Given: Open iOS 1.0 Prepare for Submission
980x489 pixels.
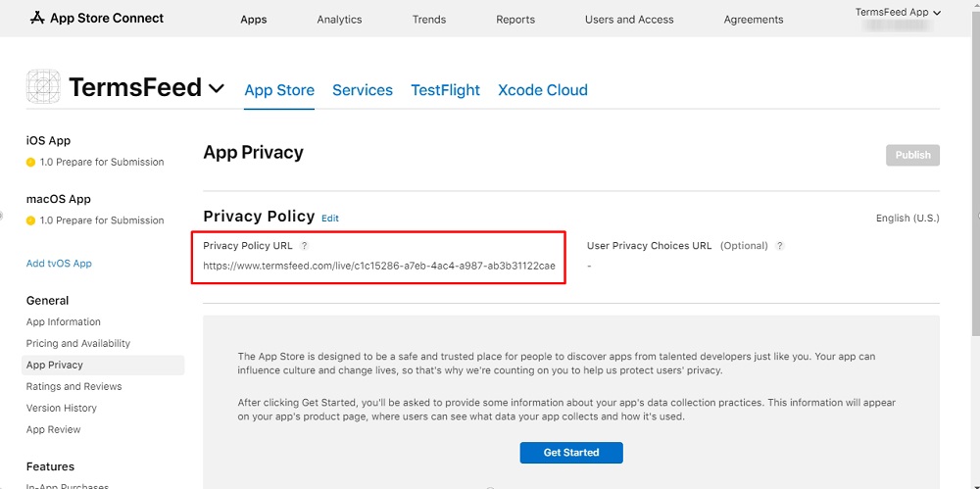Looking at the screenshot, I should point(101,162).
